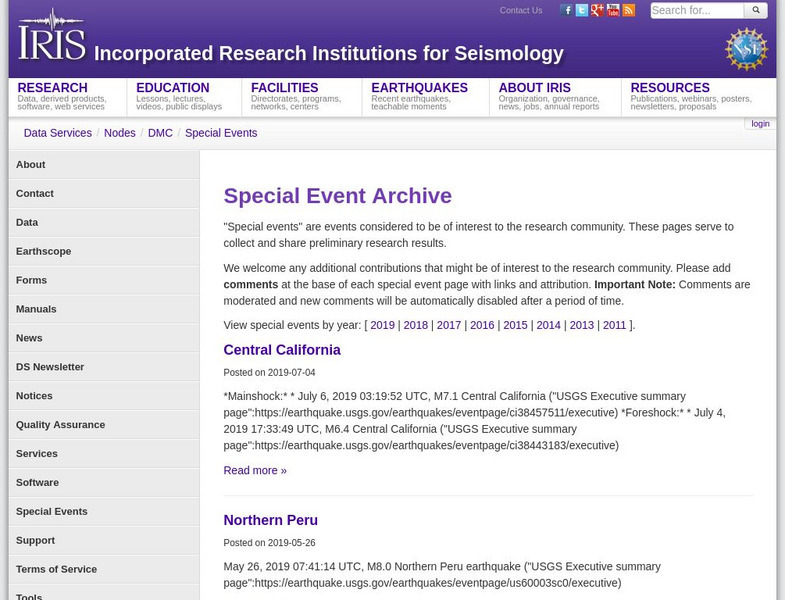The width and height of the screenshot is (785, 600).
Task: Open Forms in the sidebar
Action: pos(104,280)
